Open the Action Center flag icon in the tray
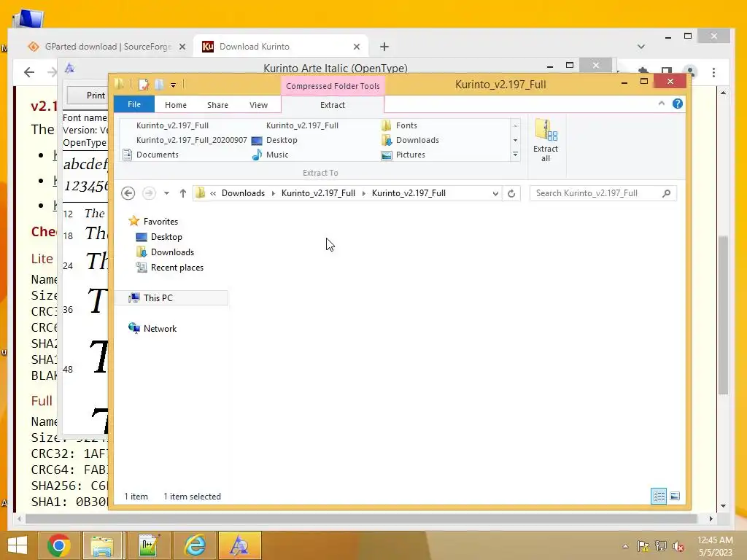747x560 pixels. (643, 546)
